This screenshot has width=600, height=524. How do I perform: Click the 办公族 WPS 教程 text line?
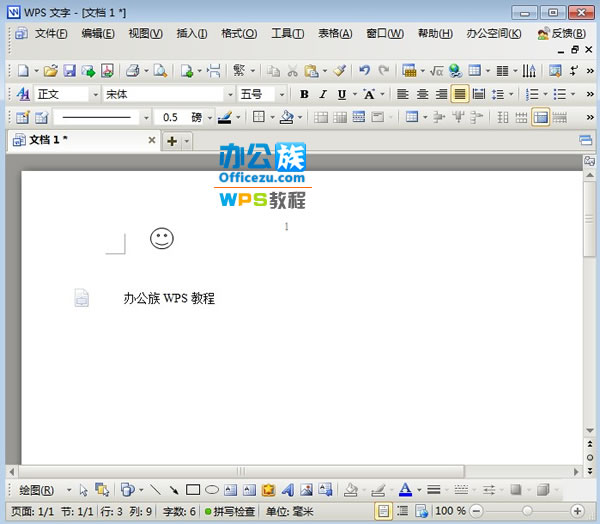coord(169,298)
